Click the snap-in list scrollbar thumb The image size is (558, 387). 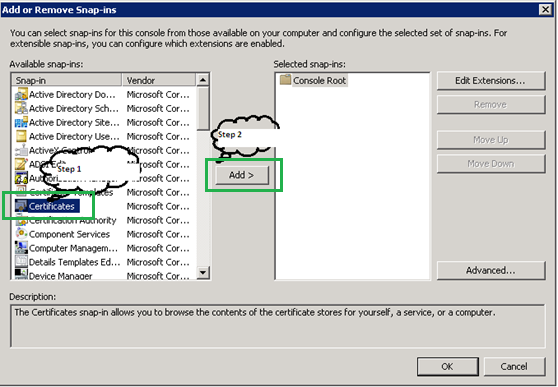(x=203, y=108)
